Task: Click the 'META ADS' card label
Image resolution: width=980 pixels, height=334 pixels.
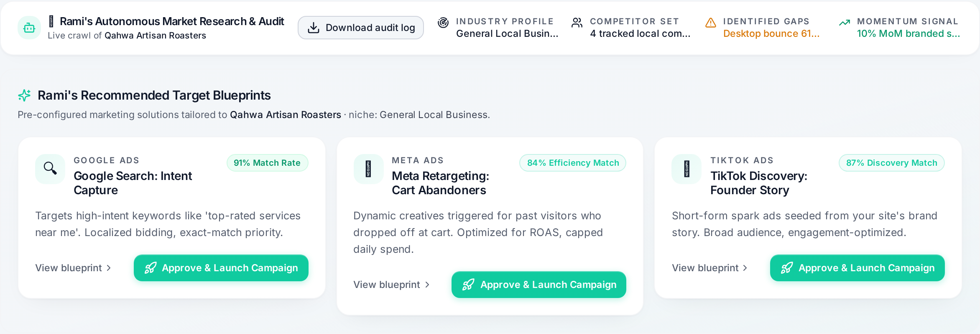Action: point(418,160)
